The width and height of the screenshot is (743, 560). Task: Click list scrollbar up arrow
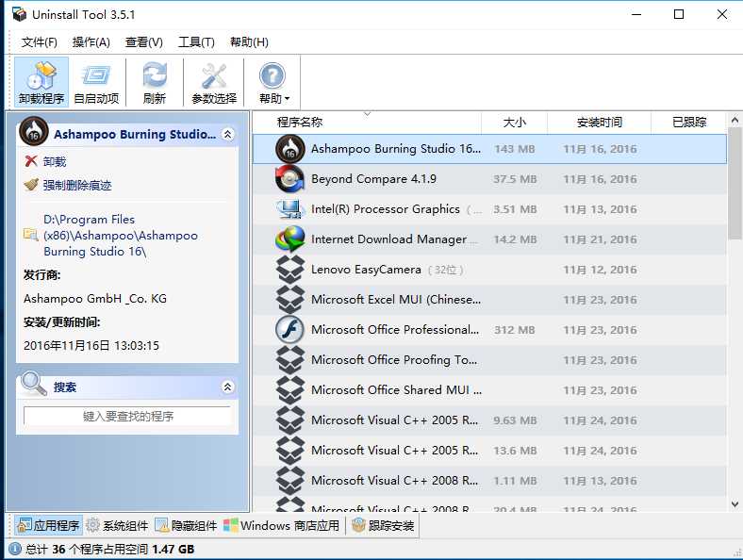(735, 120)
